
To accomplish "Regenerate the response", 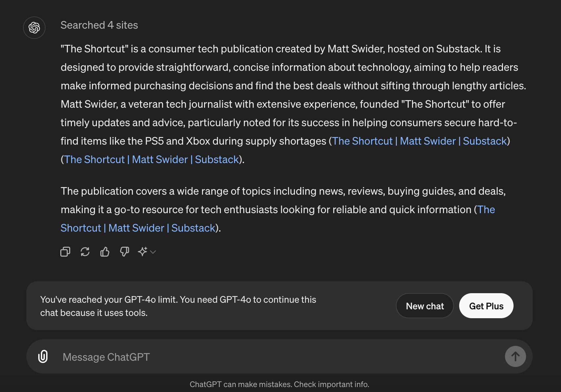I will (85, 252).
